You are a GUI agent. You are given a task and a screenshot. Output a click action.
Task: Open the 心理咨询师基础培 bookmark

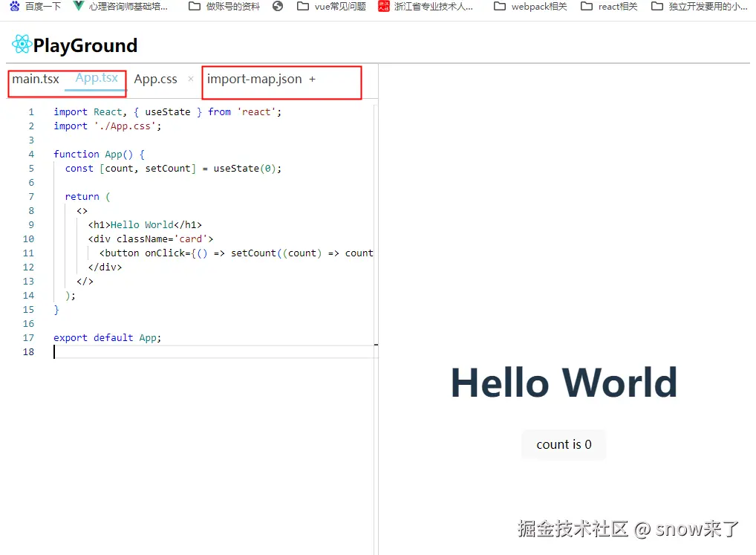tap(120, 6)
